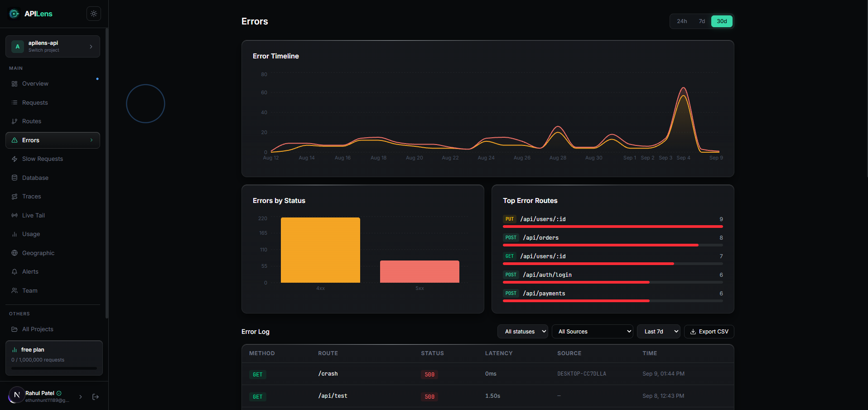Click the Rahul Patel profile name
The width and height of the screenshot is (868, 410).
[40, 393]
